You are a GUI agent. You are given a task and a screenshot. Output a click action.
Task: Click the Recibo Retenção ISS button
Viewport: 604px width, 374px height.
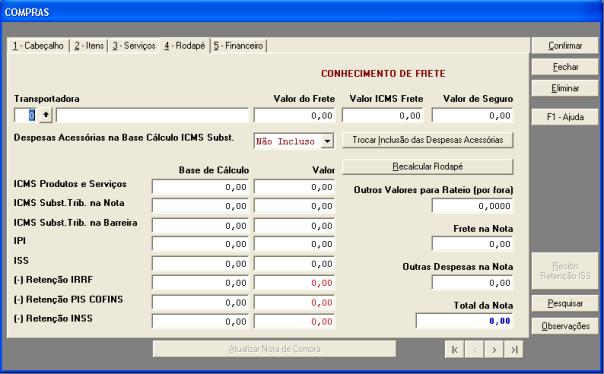pos(565,271)
